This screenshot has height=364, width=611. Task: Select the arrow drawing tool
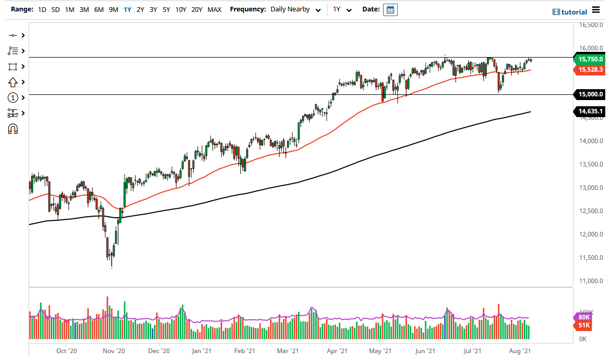click(13, 82)
